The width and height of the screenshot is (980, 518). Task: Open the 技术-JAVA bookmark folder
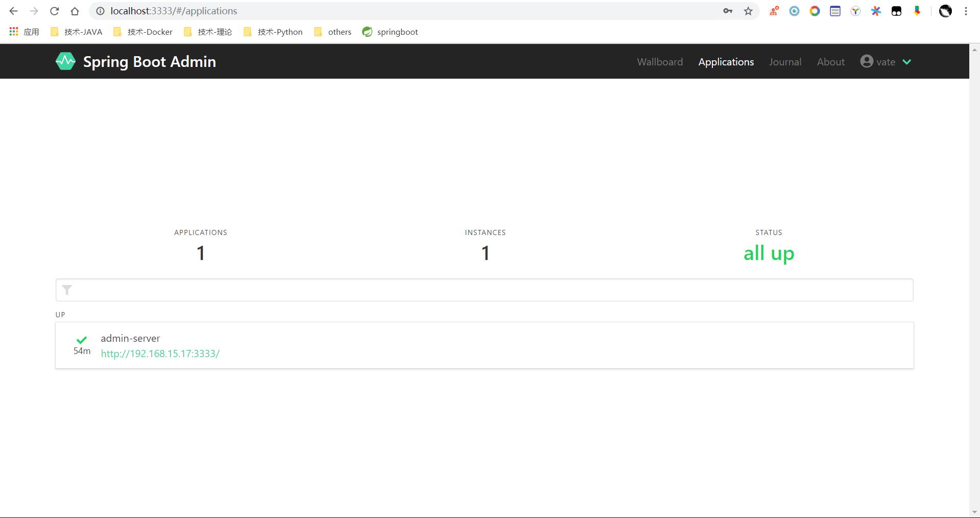77,32
